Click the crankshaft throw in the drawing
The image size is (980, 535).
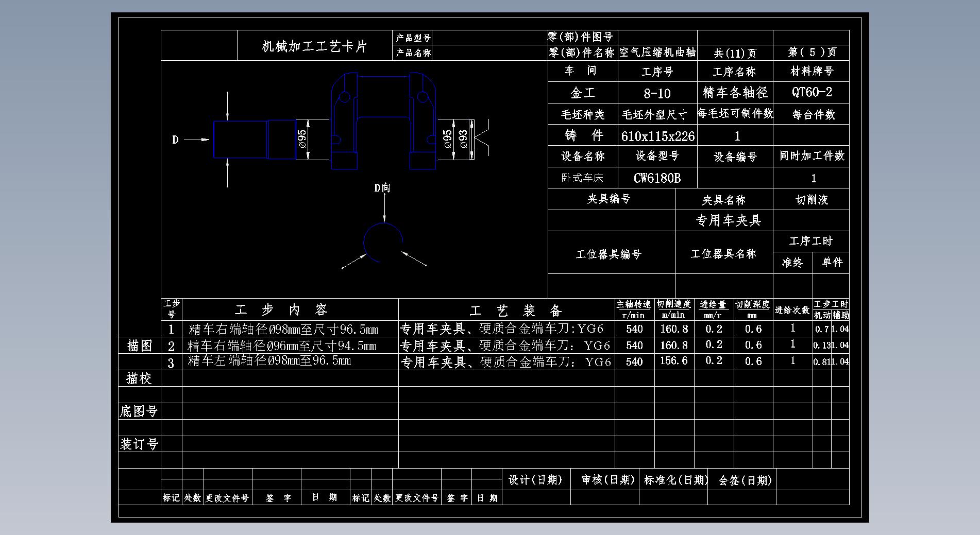click(384, 120)
